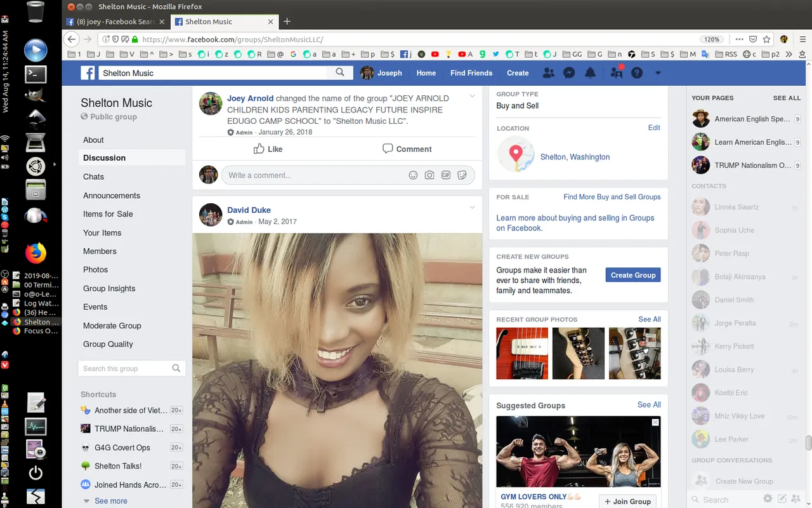This screenshot has height=508, width=812.
Task: Open David Duke's profile name link
Action: [x=249, y=210]
